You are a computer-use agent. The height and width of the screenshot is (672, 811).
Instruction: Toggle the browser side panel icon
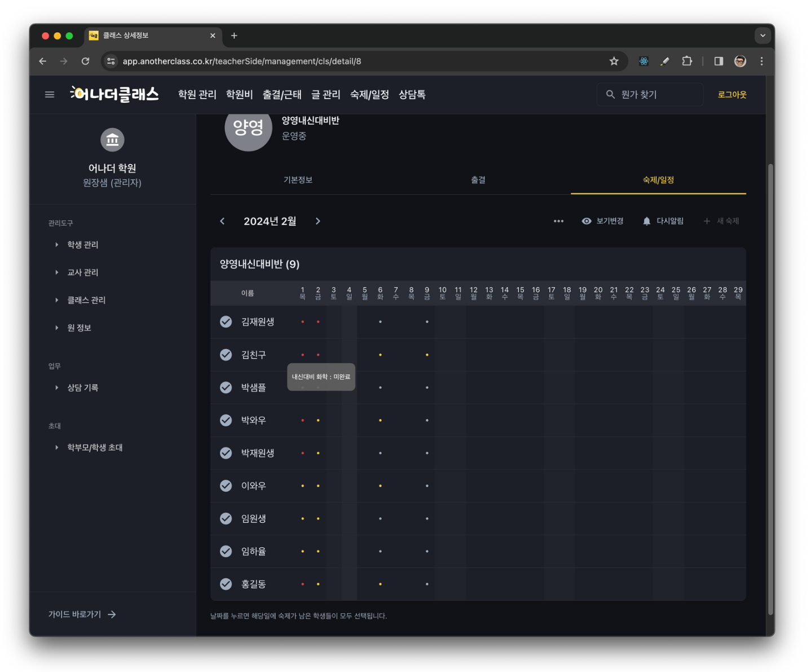point(719,61)
